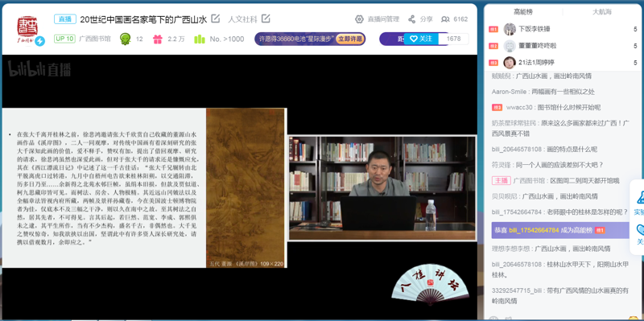Click the green ranking bars icon
The image size is (644, 321).
coord(199,39)
